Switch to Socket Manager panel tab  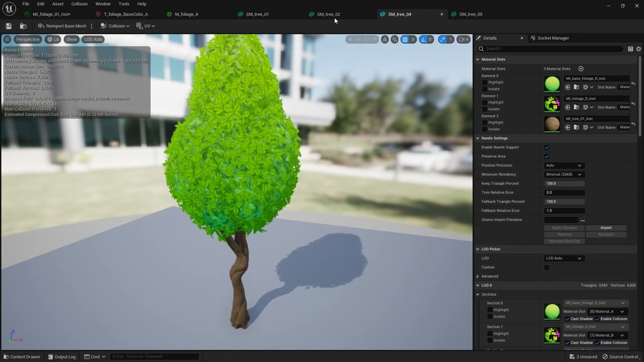(553, 38)
